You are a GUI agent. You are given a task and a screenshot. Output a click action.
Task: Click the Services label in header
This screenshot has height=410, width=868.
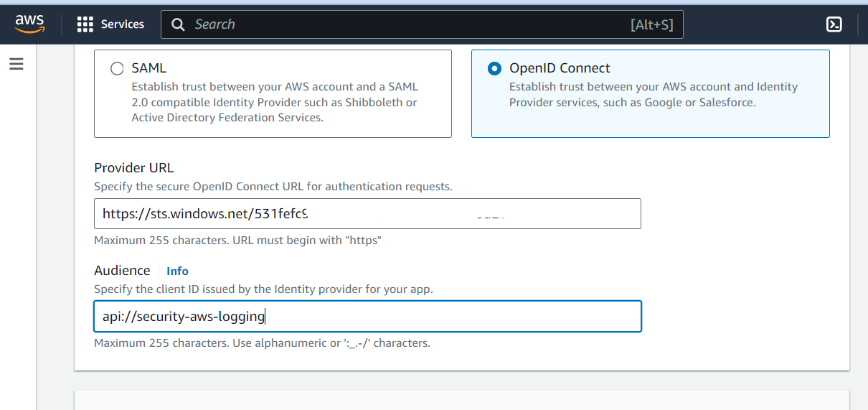(123, 24)
